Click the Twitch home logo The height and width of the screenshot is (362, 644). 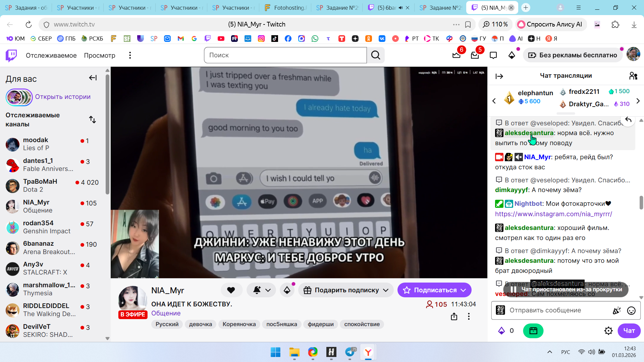11,55
